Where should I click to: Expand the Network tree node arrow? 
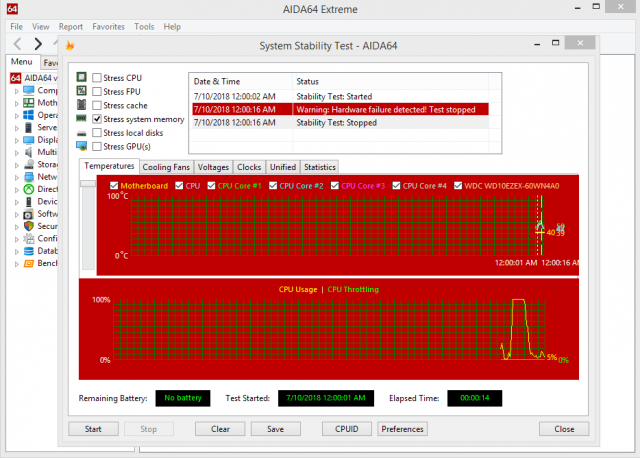pyautogui.click(x=17, y=177)
